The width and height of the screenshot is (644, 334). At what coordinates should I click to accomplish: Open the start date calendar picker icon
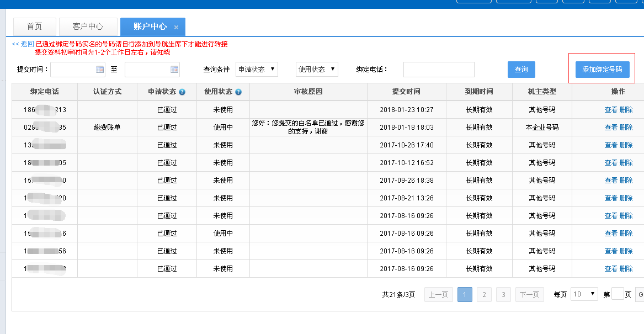pos(100,70)
